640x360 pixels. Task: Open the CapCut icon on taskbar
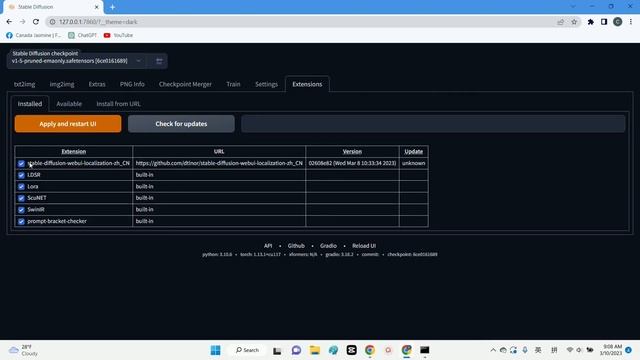[351, 350]
